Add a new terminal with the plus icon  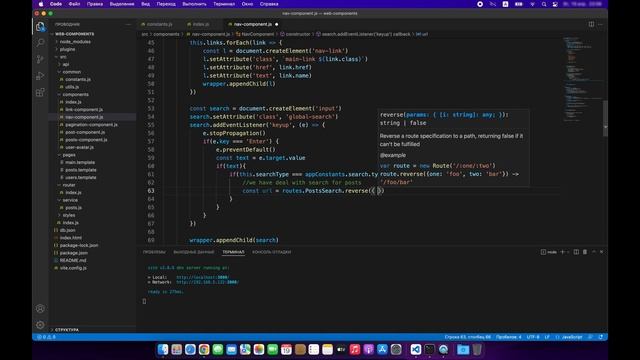tap(562, 252)
